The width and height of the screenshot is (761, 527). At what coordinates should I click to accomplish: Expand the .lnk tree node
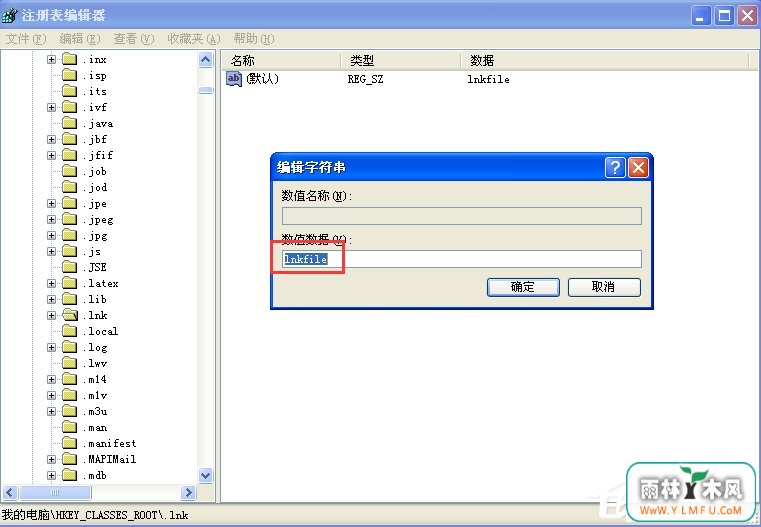click(51, 315)
